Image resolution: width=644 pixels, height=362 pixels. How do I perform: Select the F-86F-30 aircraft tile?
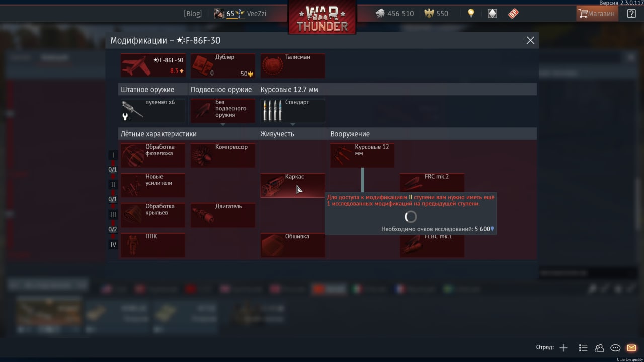pos(153,65)
